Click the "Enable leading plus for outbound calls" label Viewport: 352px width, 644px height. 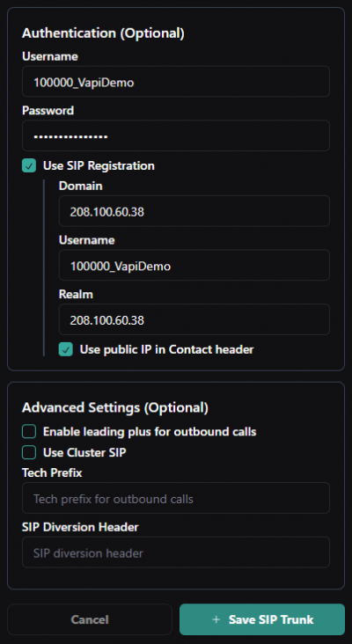click(150, 432)
